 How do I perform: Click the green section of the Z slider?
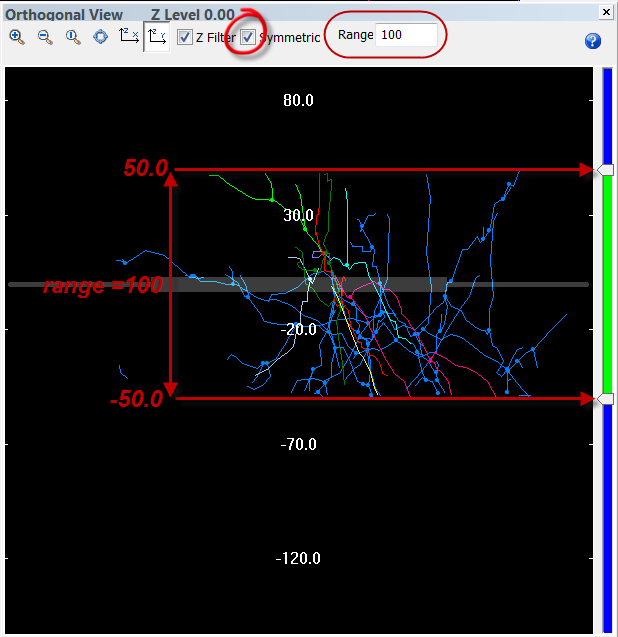[x=605, y=285]
